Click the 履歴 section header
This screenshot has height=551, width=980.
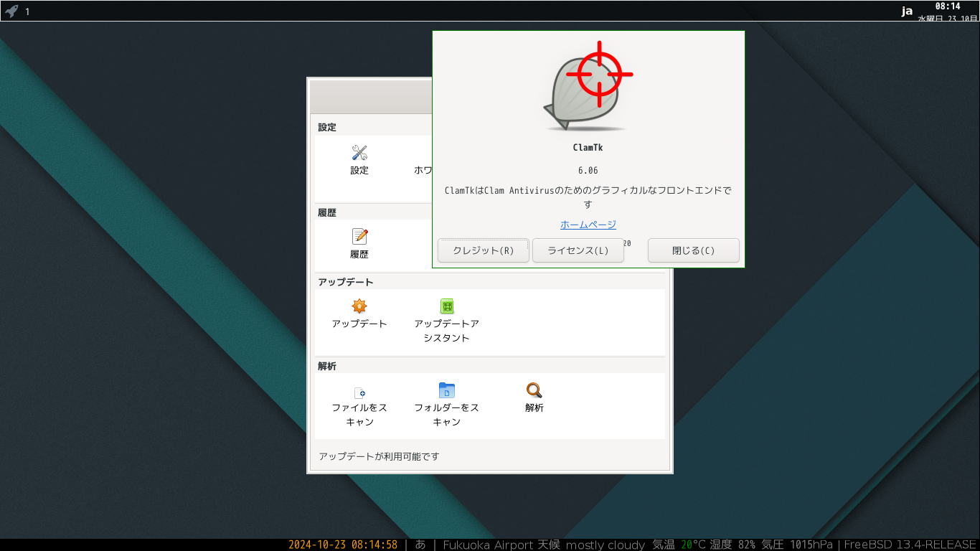click(327, 212)
